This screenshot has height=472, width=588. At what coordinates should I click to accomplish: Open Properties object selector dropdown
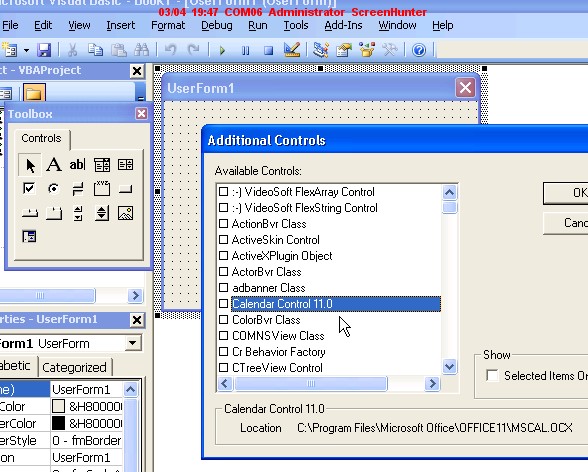133,343
